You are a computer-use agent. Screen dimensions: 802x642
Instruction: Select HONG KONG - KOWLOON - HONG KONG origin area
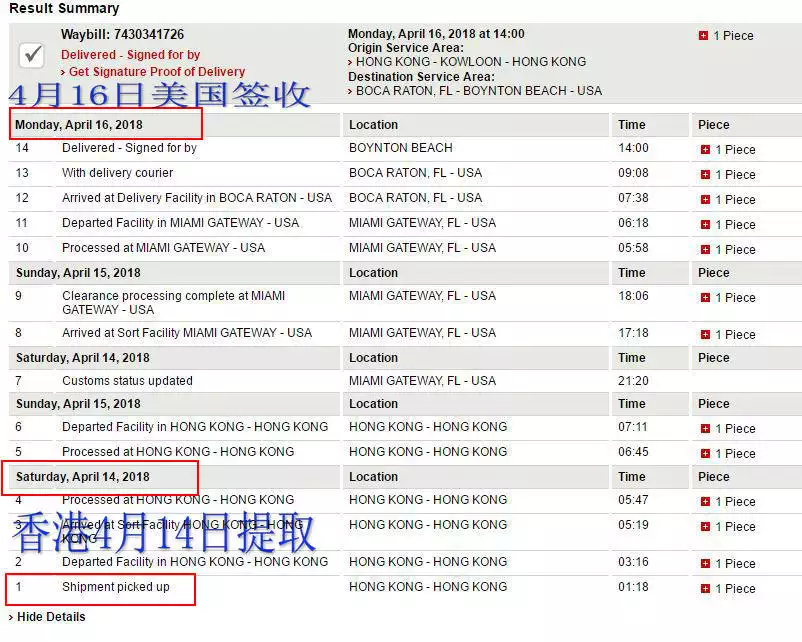click(x=471, y=62)
